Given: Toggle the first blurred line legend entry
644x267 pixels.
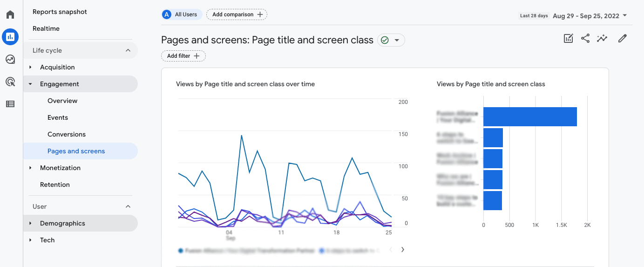Looking at the screenshot, I should [x=246, y=250].
